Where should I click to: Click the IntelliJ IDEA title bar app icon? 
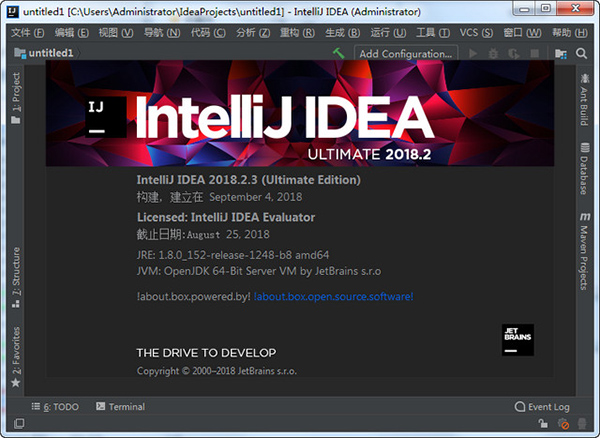13,11
